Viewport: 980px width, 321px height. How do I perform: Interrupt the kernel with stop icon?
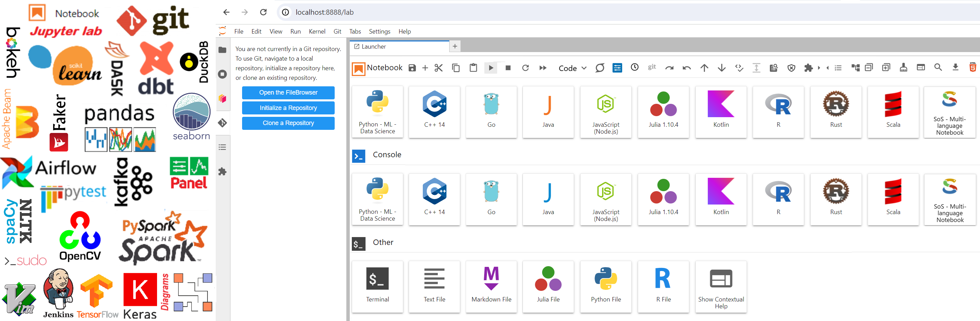[x=508, y=68]
